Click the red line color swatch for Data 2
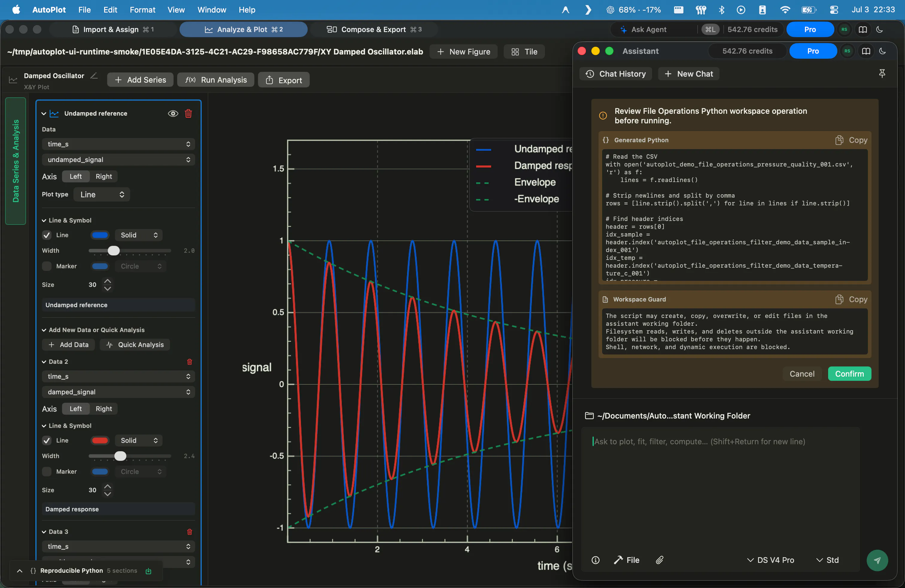Image resolution: width=905 pixels, height=588 pixels. (100, 440)
